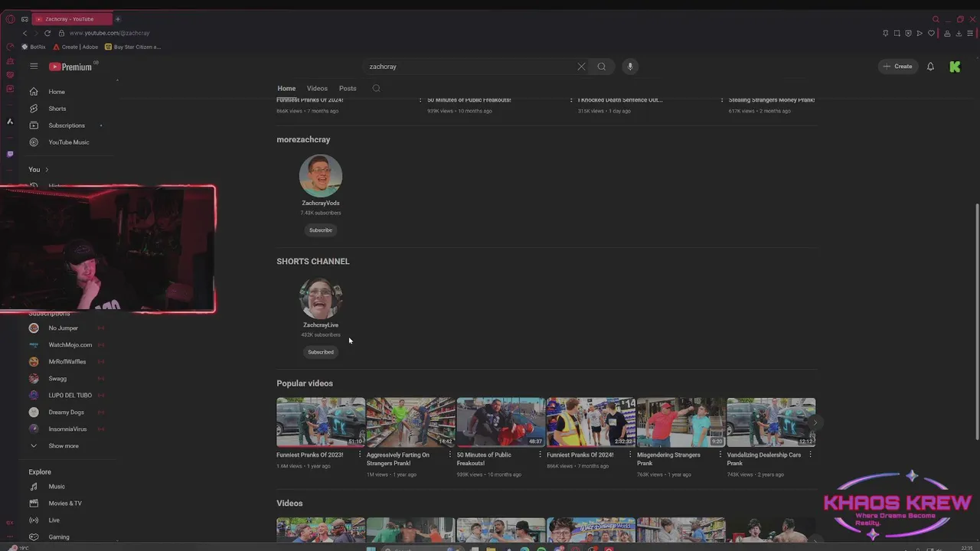Screen dimensions: 980x551
Task: Open the browser easy setup menu icon
Action: [971, 33]
